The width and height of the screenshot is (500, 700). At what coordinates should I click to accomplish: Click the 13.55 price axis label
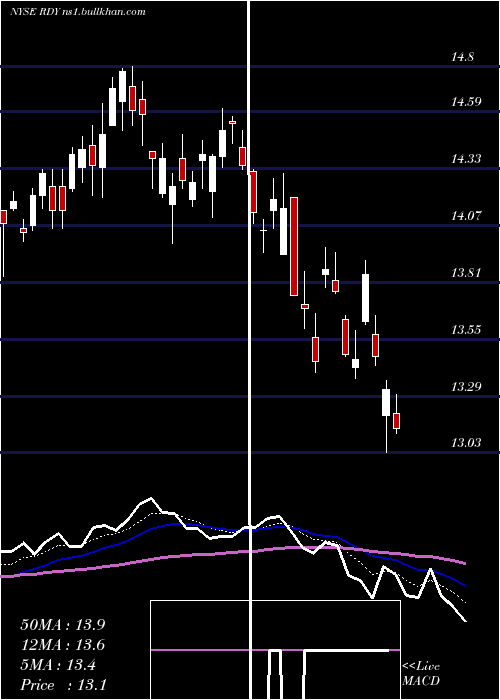[x=466, y=329]
